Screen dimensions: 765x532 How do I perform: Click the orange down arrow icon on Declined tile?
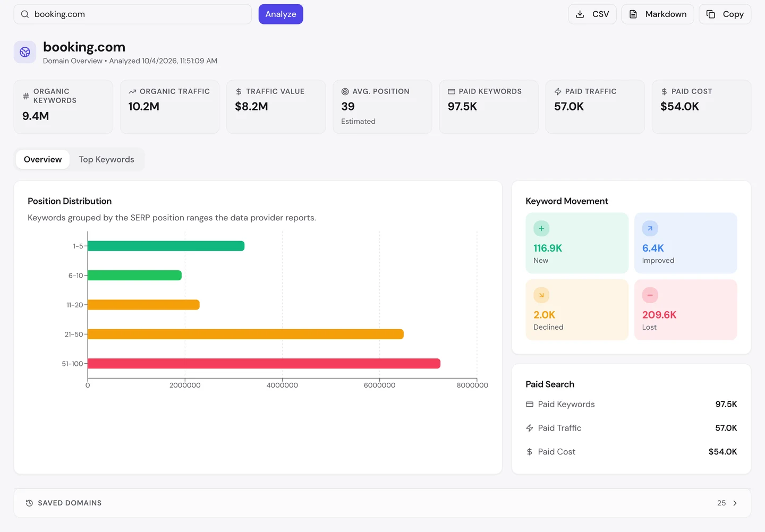click(x=541, y=295)
